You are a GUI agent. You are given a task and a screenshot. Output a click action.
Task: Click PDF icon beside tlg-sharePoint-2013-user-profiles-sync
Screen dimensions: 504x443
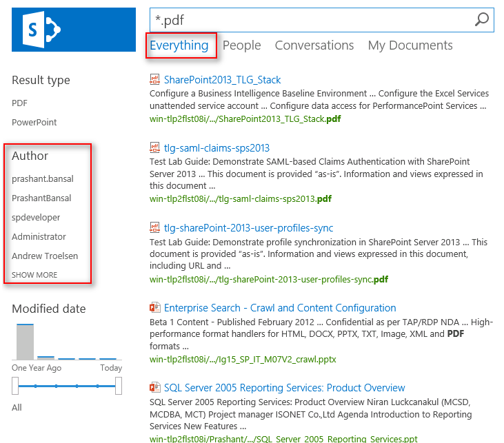click(154, 227)
